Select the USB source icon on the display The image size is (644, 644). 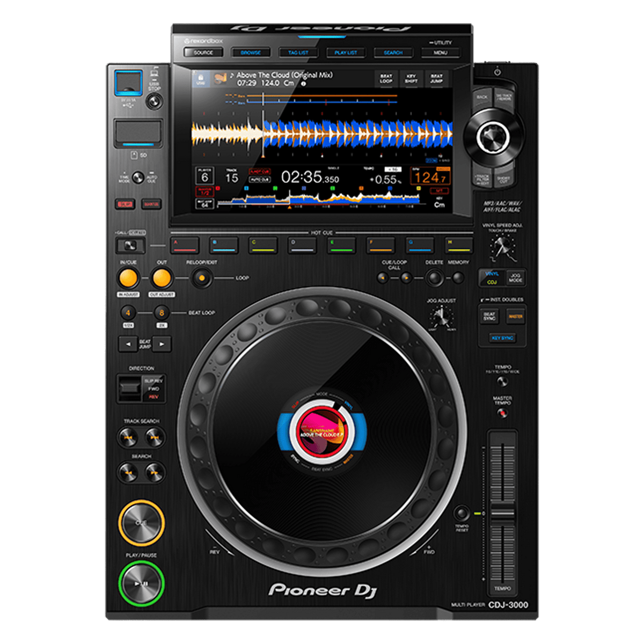point(201,78)
